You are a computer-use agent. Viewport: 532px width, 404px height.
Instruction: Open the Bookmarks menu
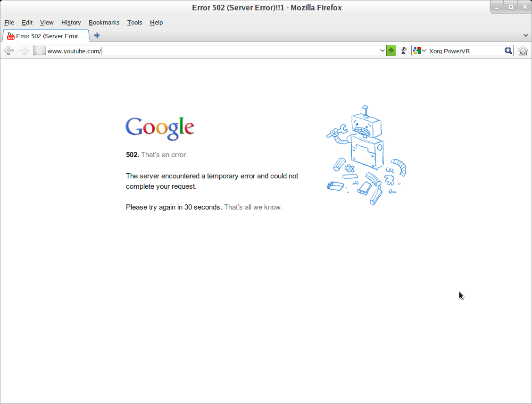(x=104, y=22)
